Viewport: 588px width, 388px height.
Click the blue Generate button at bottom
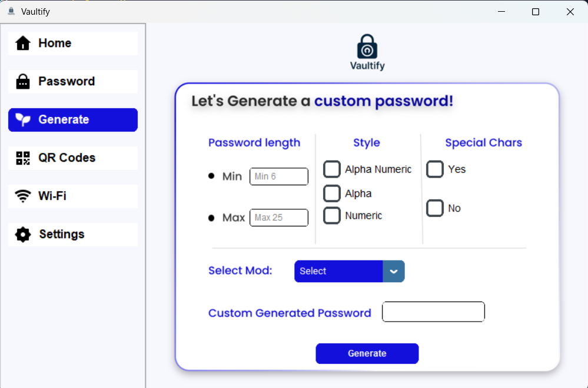(x=367, y=353)
